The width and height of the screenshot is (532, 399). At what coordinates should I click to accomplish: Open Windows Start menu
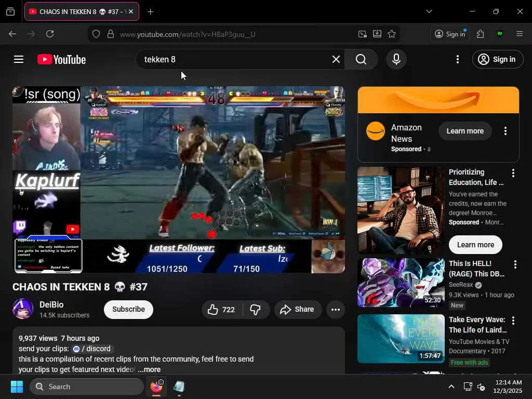click(17, 387)
